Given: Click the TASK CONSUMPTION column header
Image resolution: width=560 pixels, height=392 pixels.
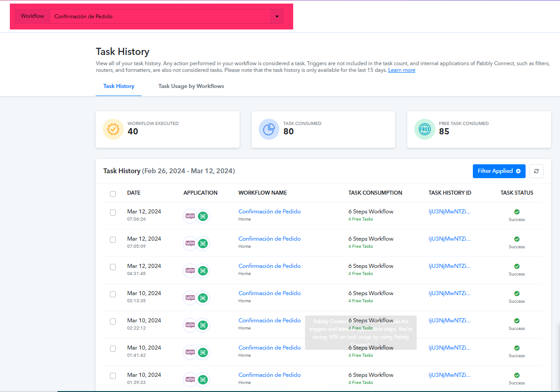Looking at the screenshot, I should click(375, 193).
